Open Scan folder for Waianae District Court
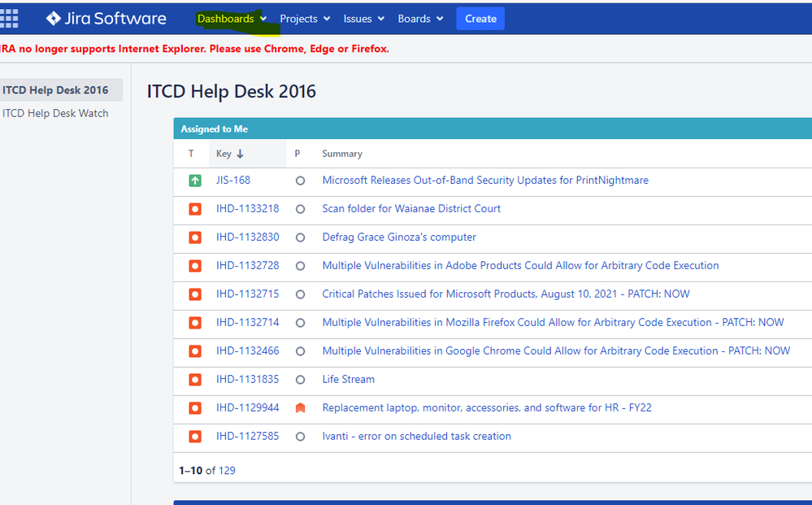812x505 pixels. (x=411, y=209)
